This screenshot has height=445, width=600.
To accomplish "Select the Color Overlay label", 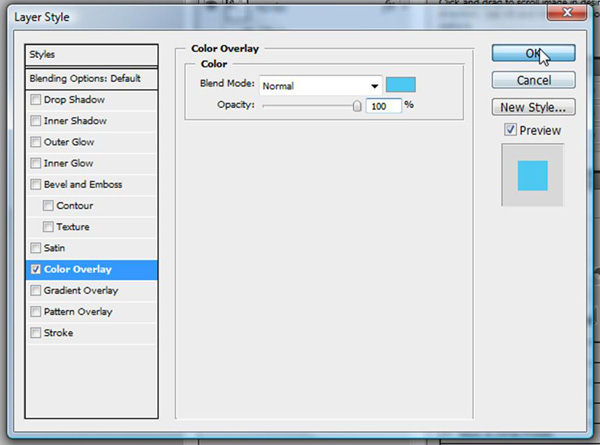I will pos(78,269).
